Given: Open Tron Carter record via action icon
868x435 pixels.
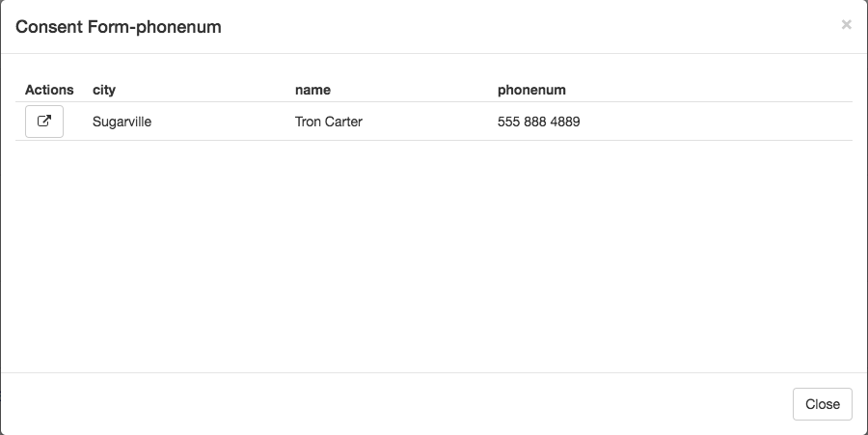Looking at the screenshot, I should point(44,122).
